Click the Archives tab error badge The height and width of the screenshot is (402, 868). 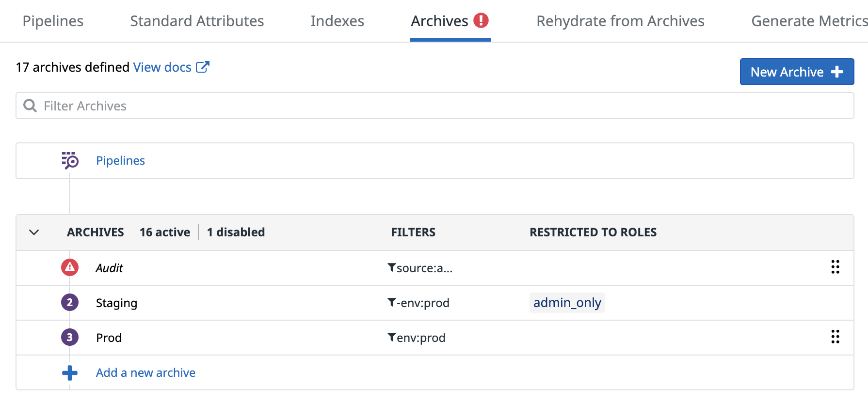[x=481, y=20]
